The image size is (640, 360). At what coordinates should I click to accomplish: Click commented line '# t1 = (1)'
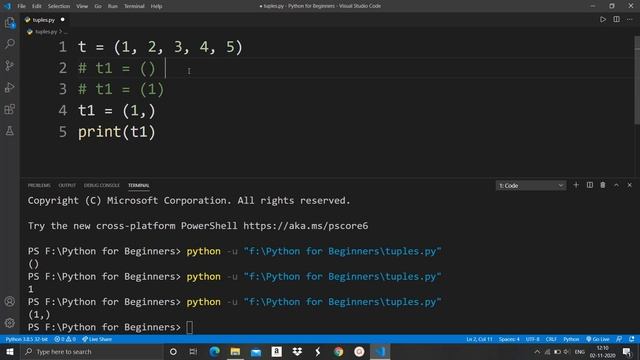tap(121, 89)
